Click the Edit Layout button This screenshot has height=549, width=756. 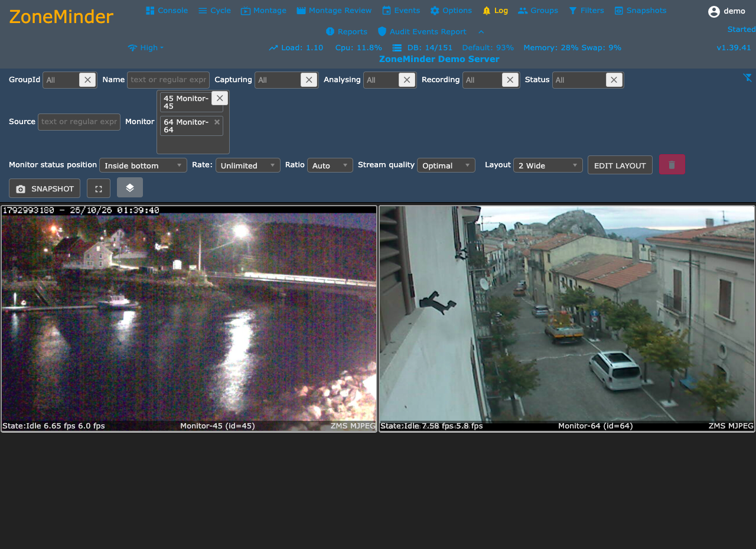click(x=620, y=165)
